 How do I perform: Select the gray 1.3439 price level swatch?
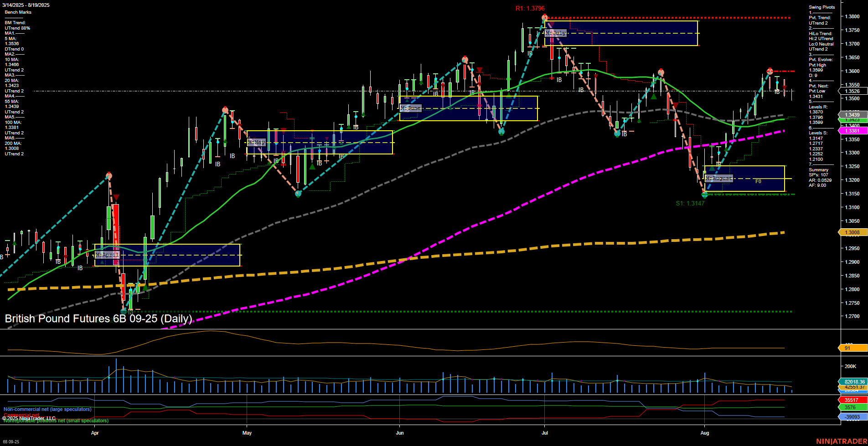(852, 115)
